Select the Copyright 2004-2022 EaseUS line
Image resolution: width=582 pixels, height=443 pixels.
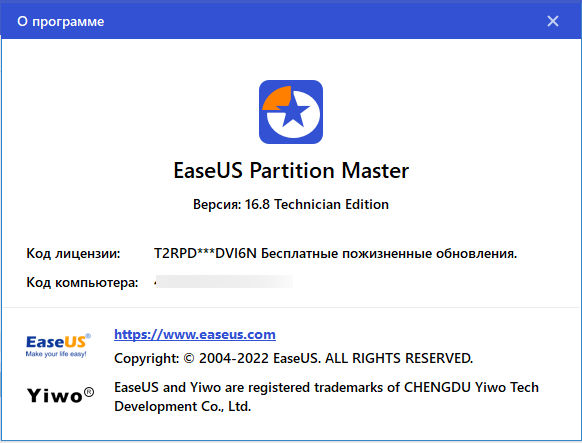point(294,358)
